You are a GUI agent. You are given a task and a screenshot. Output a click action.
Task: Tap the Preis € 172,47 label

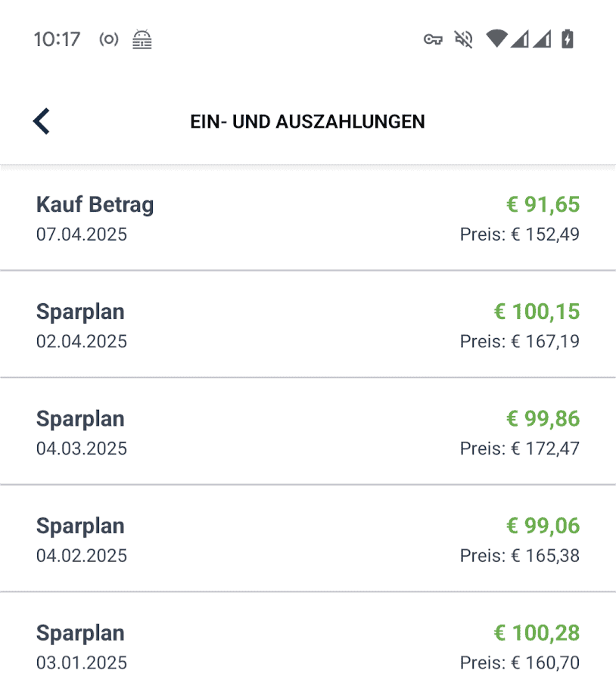(520, 448)
